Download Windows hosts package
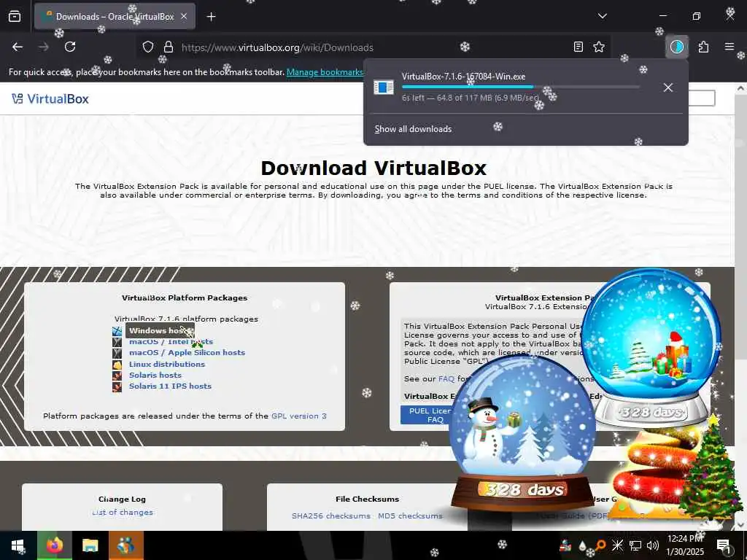747x560 pixels. pyautogui.click(x=160, y=330)
